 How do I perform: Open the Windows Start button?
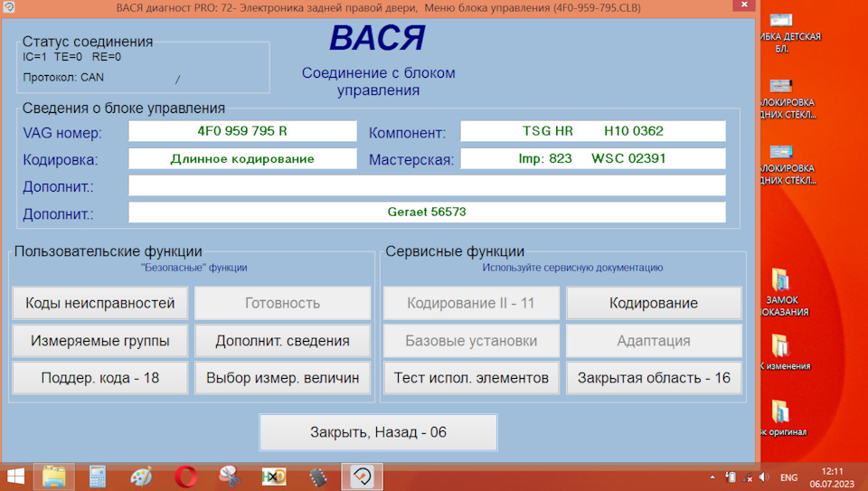coord(15,477)
